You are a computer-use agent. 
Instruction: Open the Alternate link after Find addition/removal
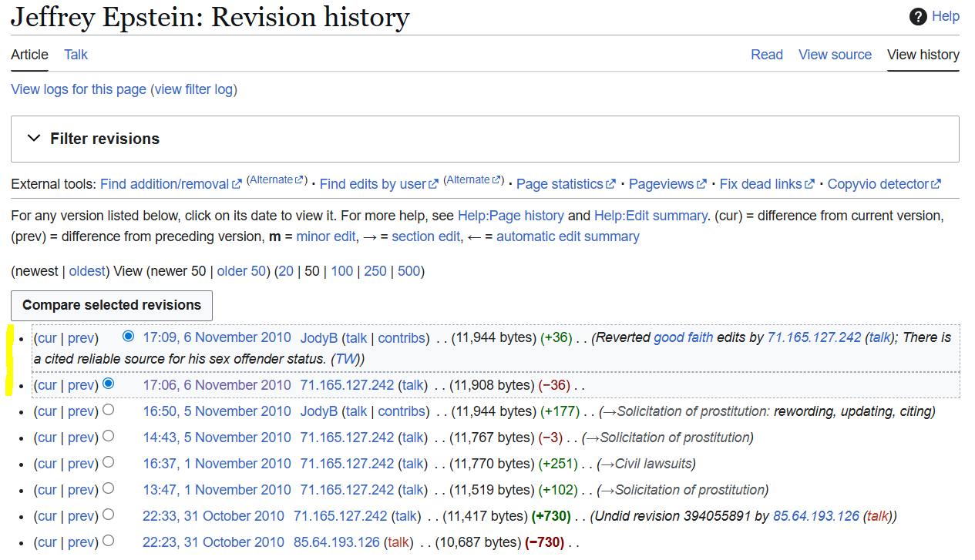(x=276, y=180)
